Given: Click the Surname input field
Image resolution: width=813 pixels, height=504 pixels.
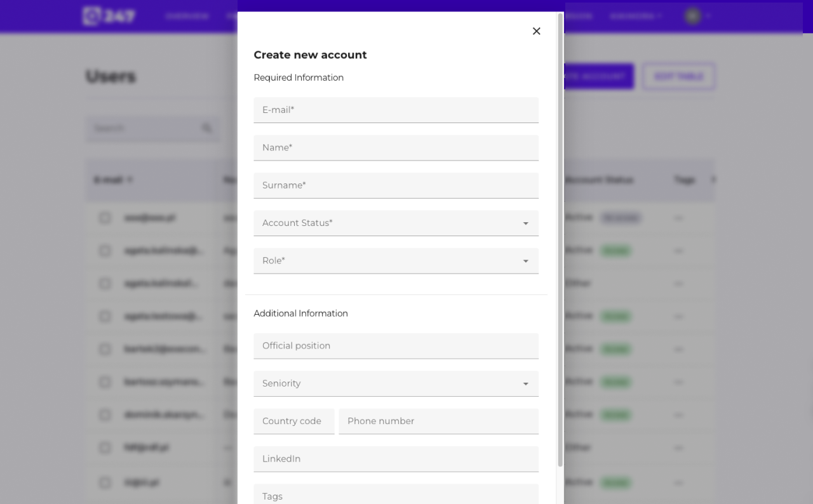Looking at the screenshot, I should 396,185.
